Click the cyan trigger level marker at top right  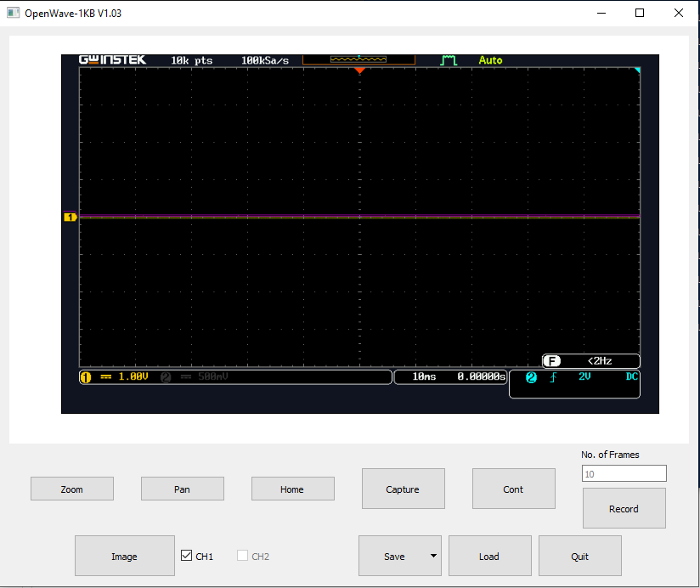(637, 70)
